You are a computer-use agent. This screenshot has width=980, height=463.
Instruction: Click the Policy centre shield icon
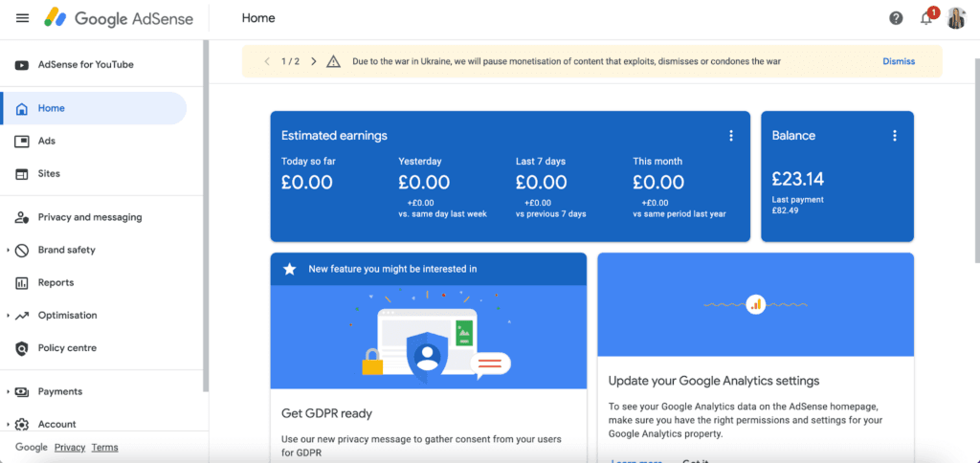tap(22, 348)
